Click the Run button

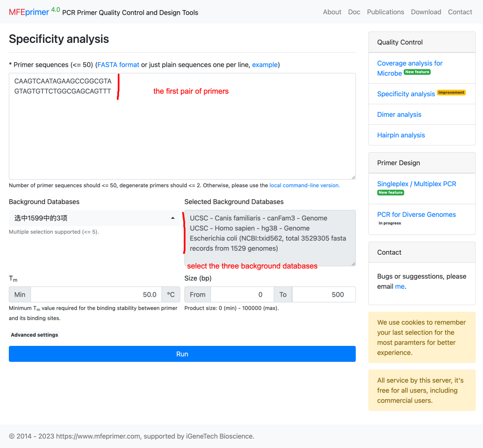point(182,354)
